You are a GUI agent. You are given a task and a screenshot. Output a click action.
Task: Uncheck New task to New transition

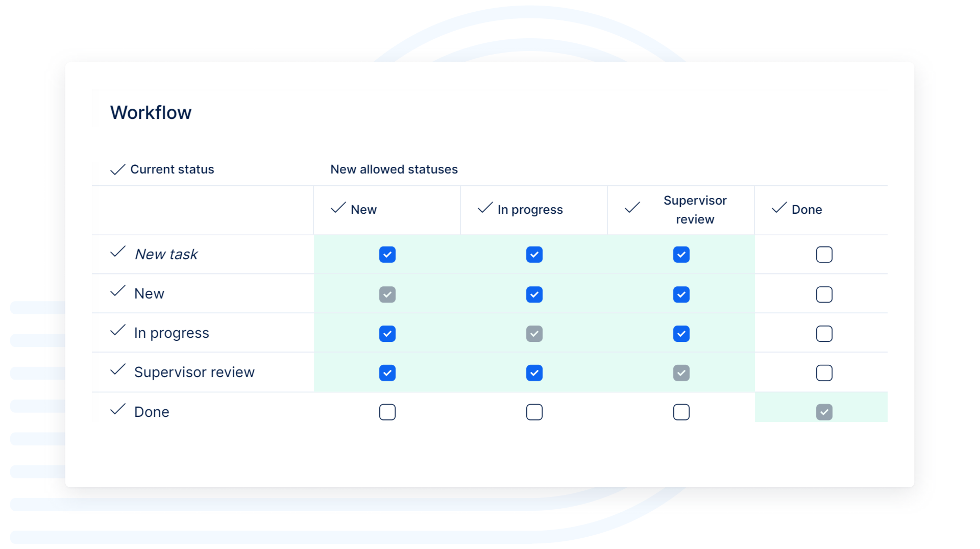pos(387,255)
